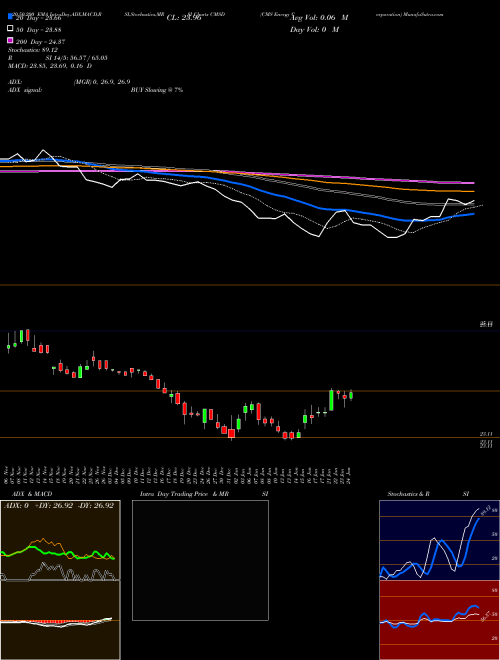The height and width of the screenshot is (660, 500).
Task: Click the 'ADX & MACD' panel title
Action: tap(32, 494)
